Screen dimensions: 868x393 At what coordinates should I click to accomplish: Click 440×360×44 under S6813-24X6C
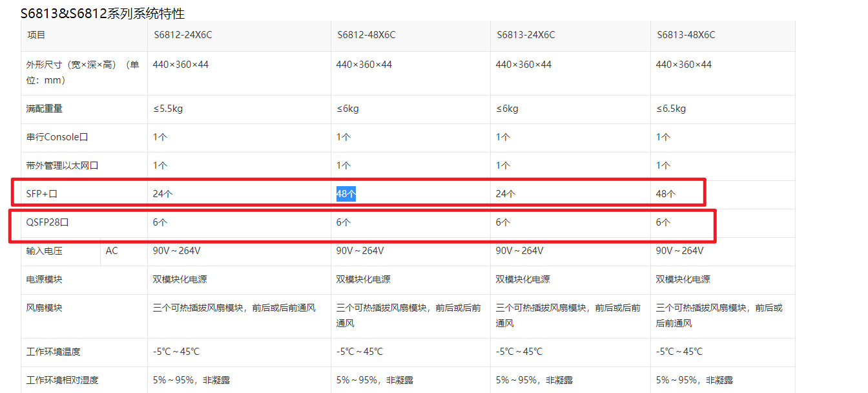(524, 65)
